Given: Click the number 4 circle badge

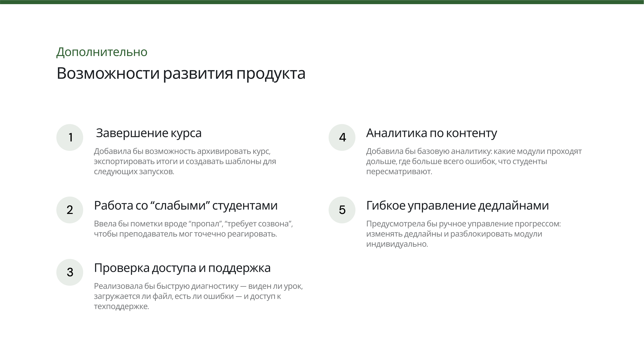Looking at the screenshot, I should tap(342, 137).
